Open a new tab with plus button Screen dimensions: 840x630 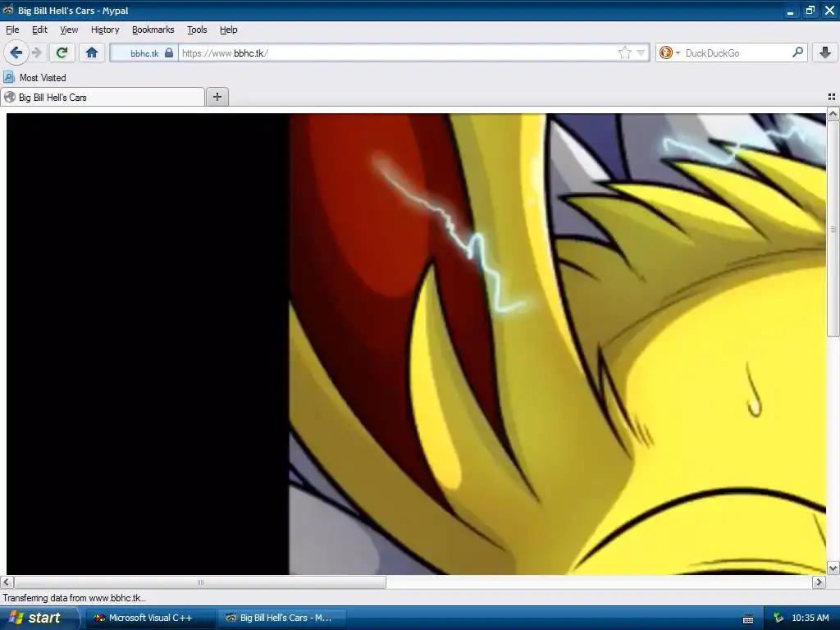[x=217, y=97]
